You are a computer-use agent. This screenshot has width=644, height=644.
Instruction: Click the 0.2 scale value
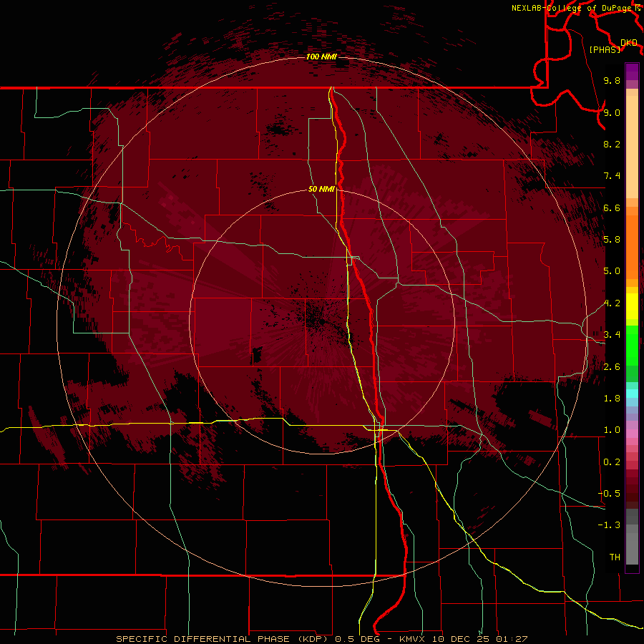612,462
